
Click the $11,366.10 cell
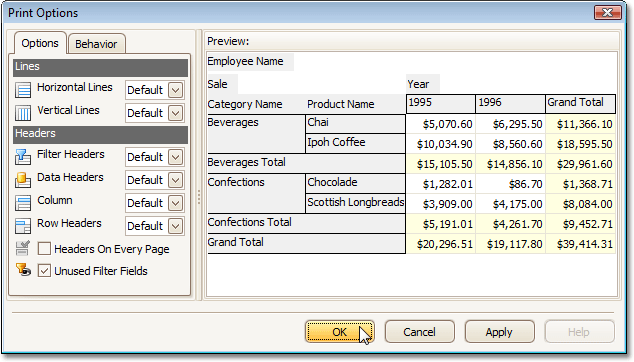click(x=581, y=124)
